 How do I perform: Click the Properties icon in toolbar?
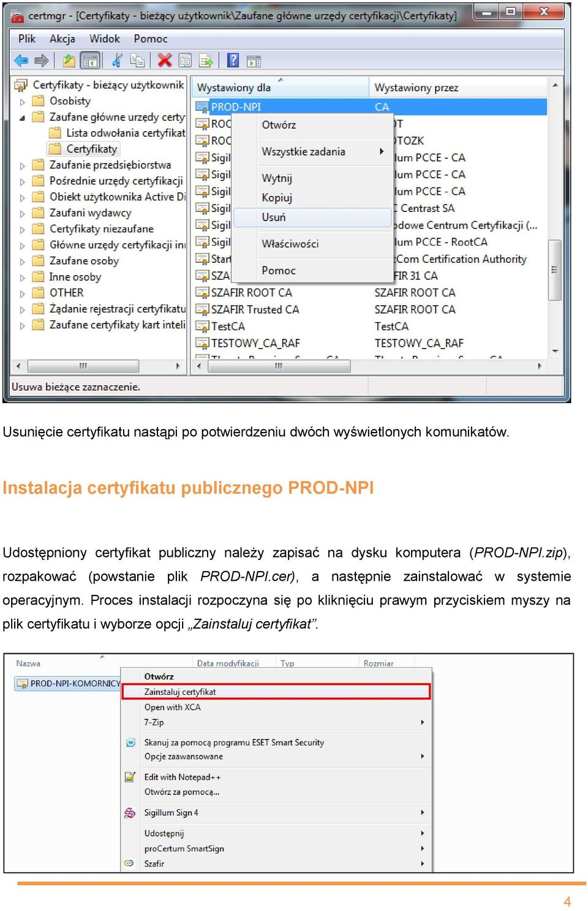pos(185,60)
